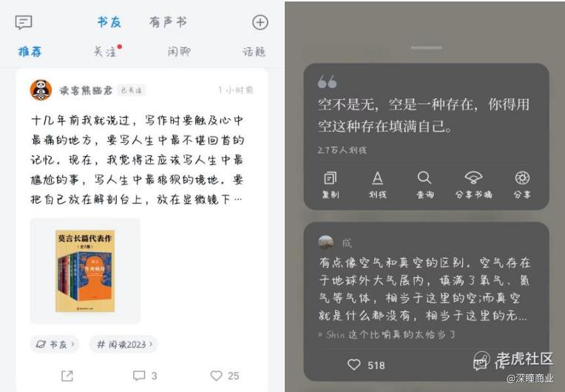Viewport: 565px width, 392px height.
Task: Tap 查询 search magnifier icon
Action: pos(424,178)
